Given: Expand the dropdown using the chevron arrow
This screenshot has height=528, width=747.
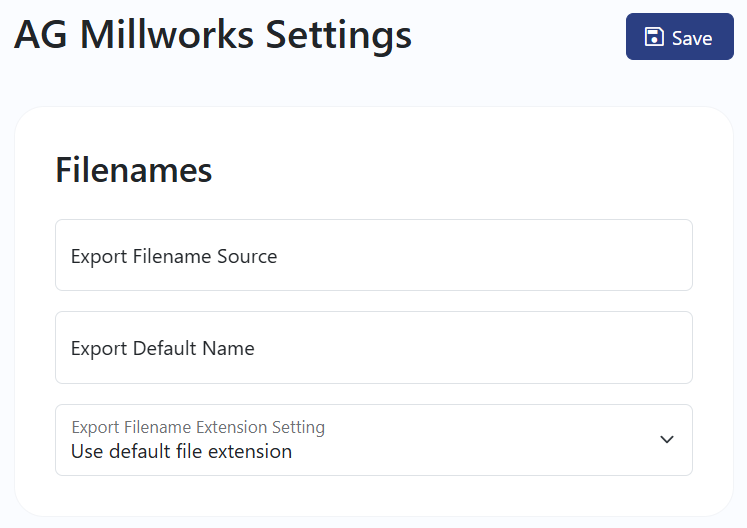Looking at the screenshot, I should point(666,439).
